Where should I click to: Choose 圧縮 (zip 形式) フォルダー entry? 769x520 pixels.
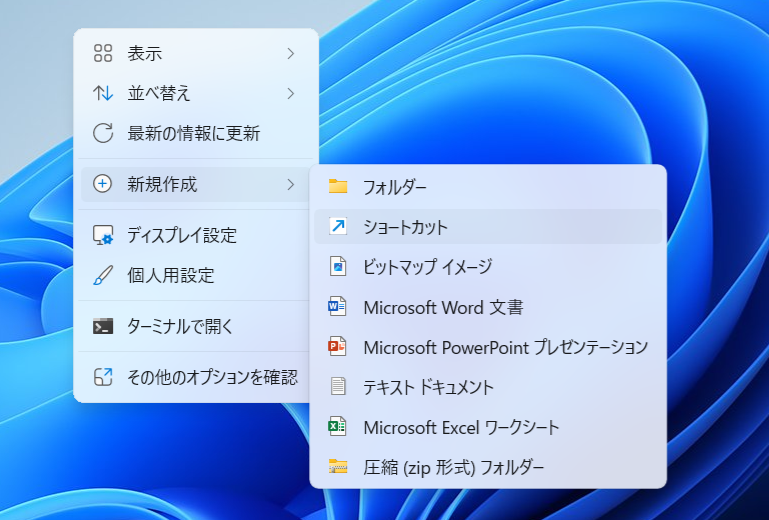488,467
